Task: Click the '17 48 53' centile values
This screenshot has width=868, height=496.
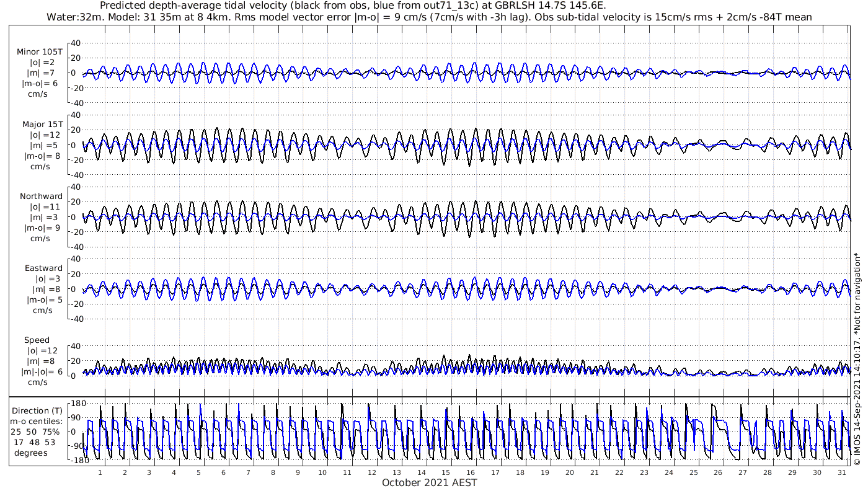Action: point(34,443)
